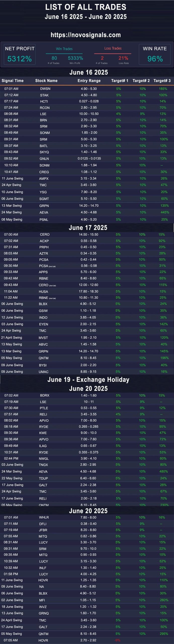Click the WIN RATE 96% box
This screenshot has height=644, width=174.
pos(155,54)
